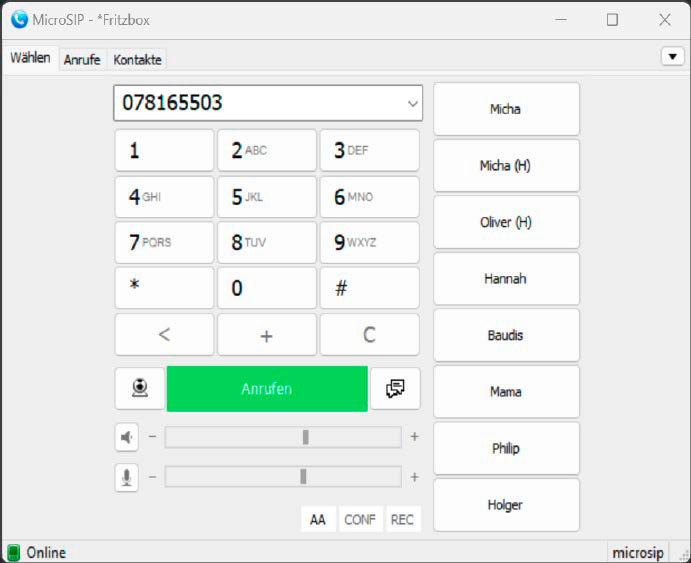
Task: Click the green Online status icon
Action: tap(14, 552)
